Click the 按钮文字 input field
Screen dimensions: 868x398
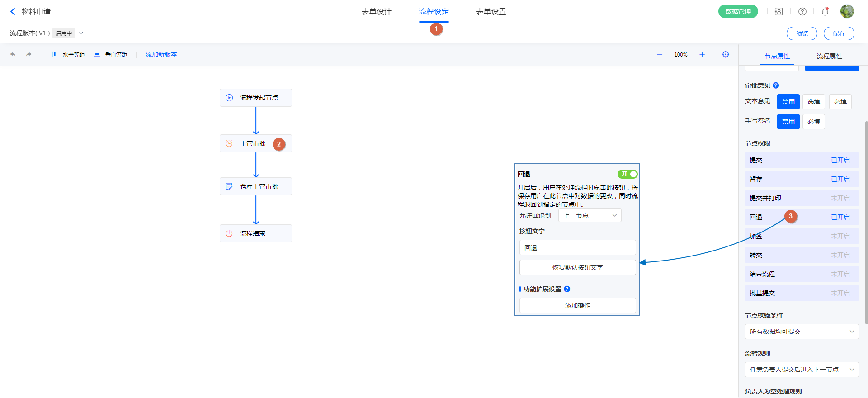click(x=577, y=248)
